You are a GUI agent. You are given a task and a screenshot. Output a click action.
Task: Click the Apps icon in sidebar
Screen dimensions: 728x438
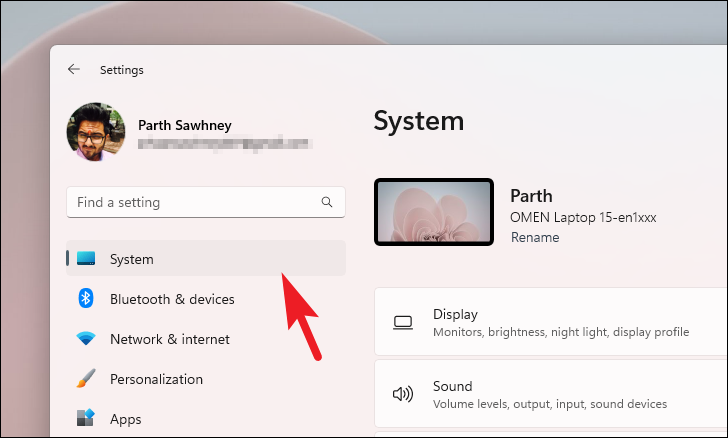tap(86, 418)
